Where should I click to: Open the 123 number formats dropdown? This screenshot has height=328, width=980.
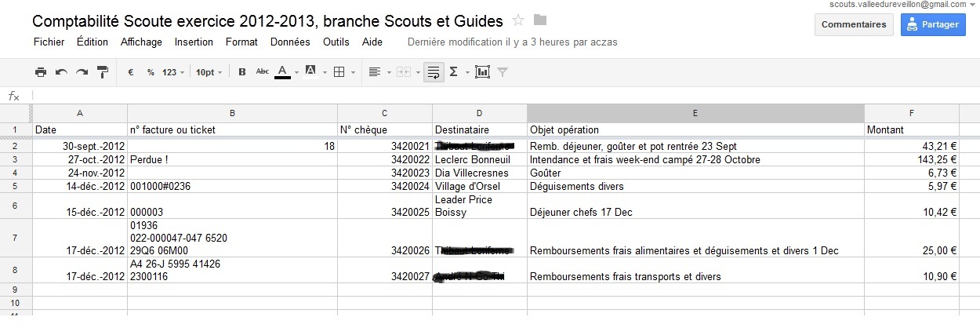coord(173,72)
